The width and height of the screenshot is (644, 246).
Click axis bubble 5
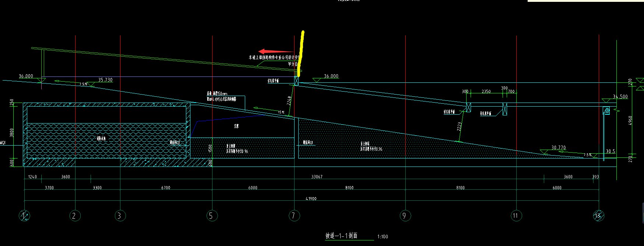[x=212, y=216]
